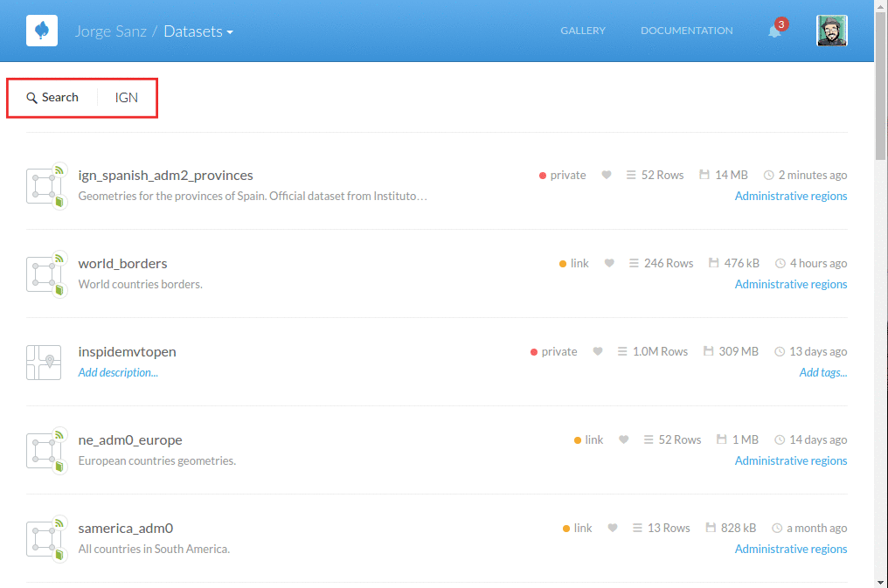Click the IGN search input field

tap(126, 97)
